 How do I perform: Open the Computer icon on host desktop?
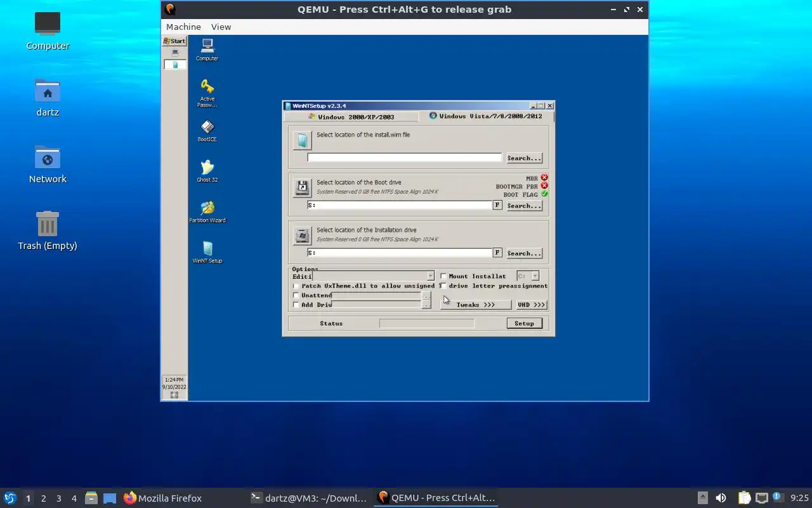[x=48, y=23]
